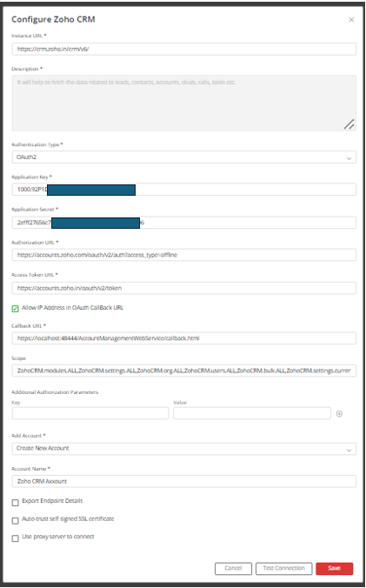366x588 pixels.
Task: Focus the Description text area
Action: (184, 103)
